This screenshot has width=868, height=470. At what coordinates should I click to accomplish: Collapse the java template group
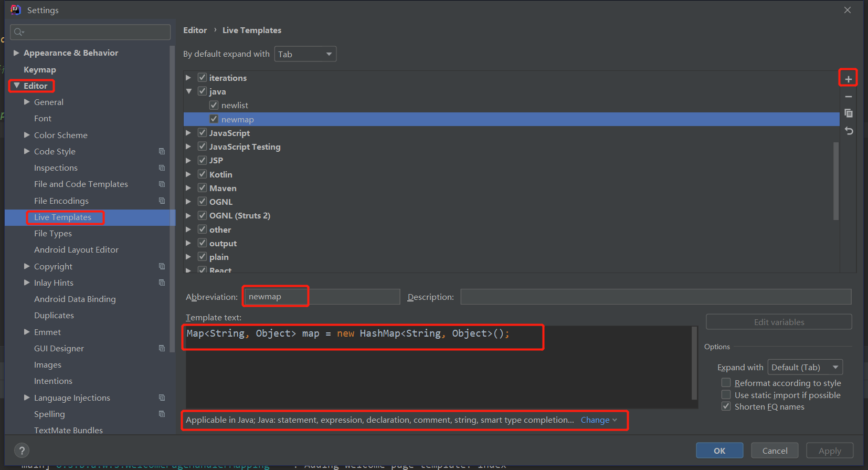pyautogui.click(x=189, y=91)
